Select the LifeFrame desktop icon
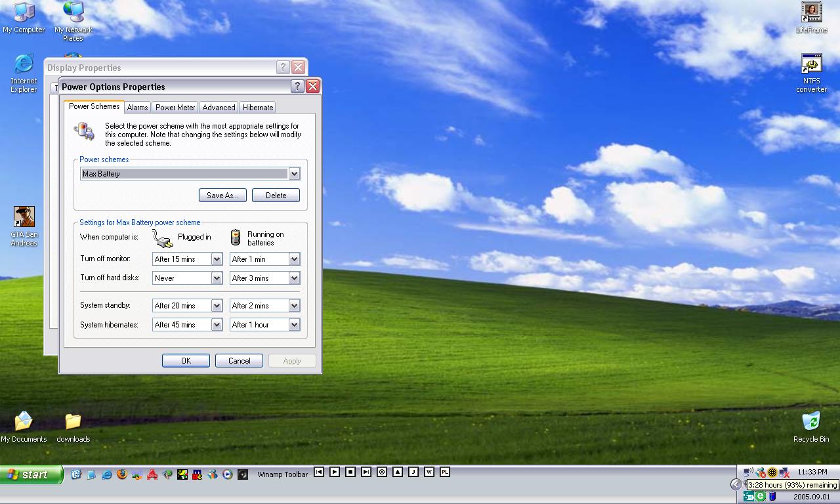 811,18
